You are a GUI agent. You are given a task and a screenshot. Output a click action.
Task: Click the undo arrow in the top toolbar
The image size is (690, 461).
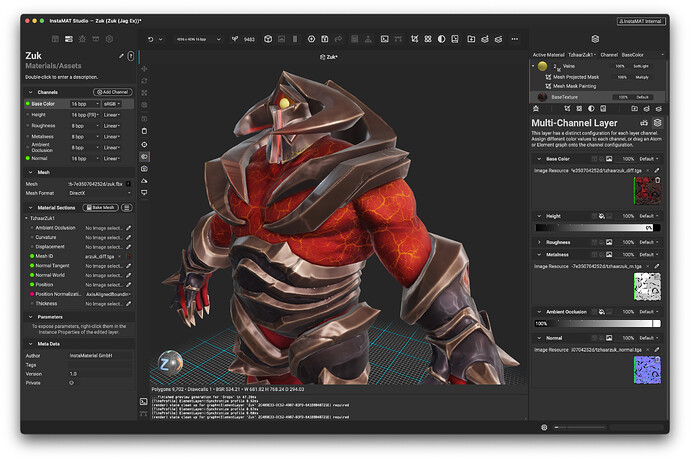point(151,39)
